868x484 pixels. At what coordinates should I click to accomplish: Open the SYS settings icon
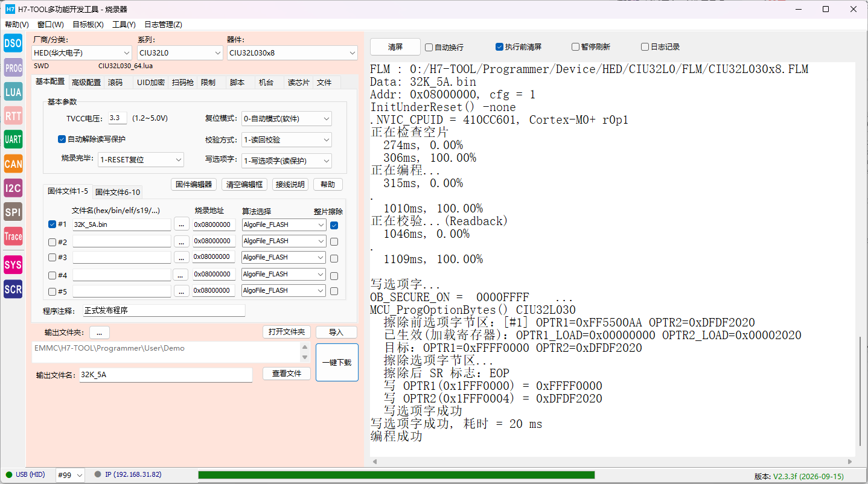[13, 265]
